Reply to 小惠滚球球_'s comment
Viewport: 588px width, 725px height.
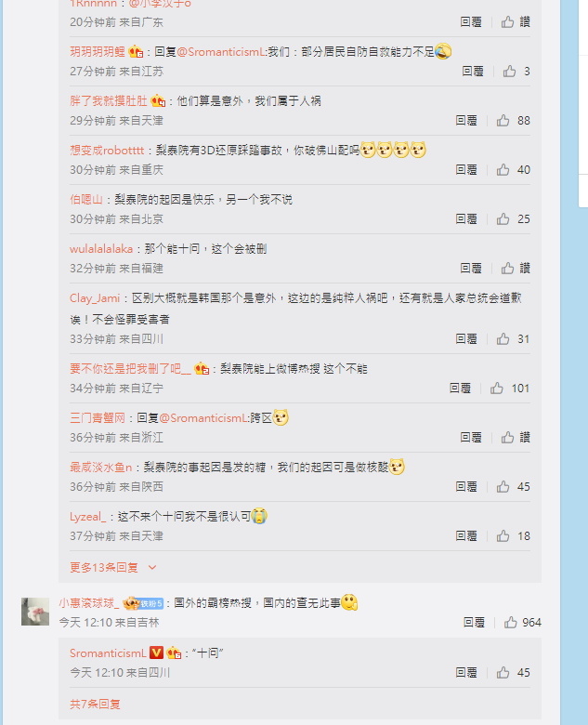[475, 623]
